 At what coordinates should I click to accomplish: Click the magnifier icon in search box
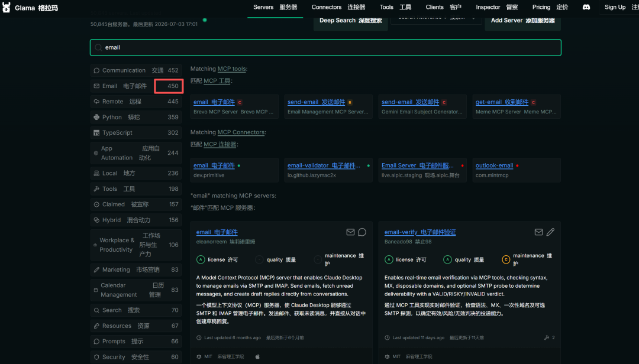point(98,48)
